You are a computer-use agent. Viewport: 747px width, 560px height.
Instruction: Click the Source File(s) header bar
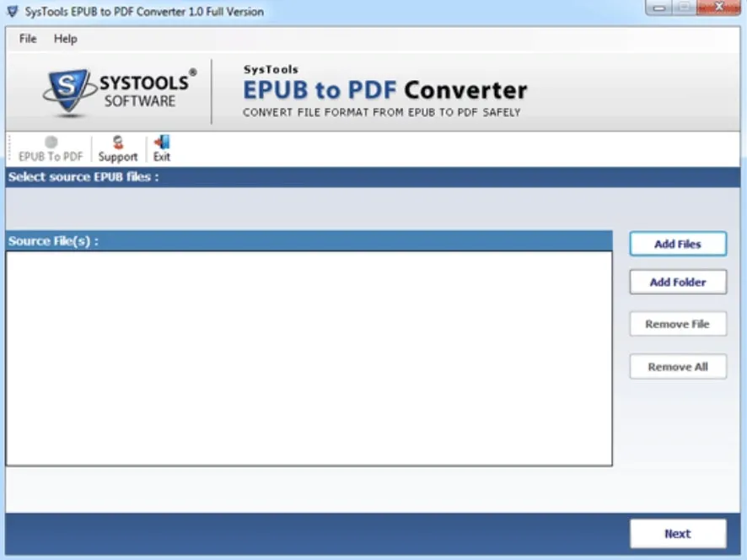coord(308,240)
